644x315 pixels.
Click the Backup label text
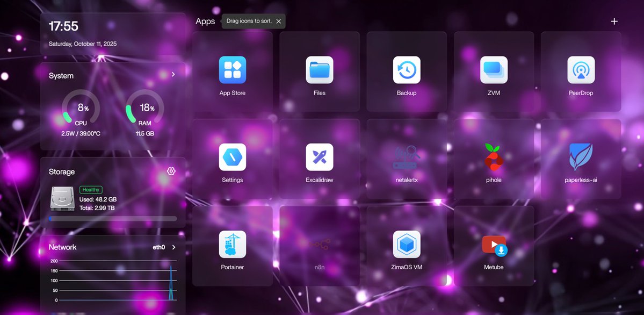point(407,93)
